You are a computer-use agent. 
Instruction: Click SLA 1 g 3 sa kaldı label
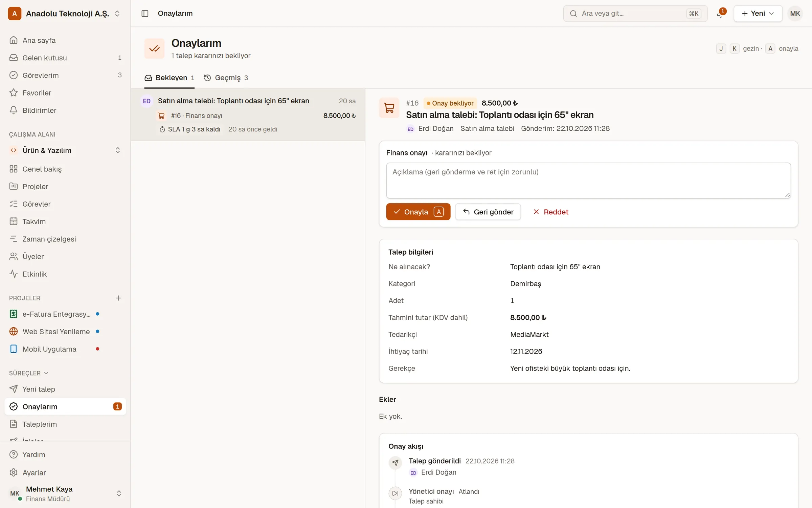point(190,129)
